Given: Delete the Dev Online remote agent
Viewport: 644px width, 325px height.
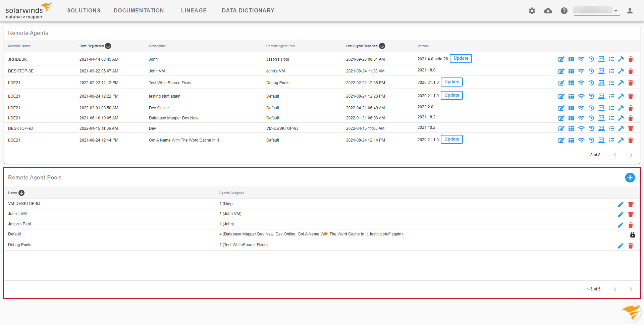Looking at the screenshot, I should (631, 108).
